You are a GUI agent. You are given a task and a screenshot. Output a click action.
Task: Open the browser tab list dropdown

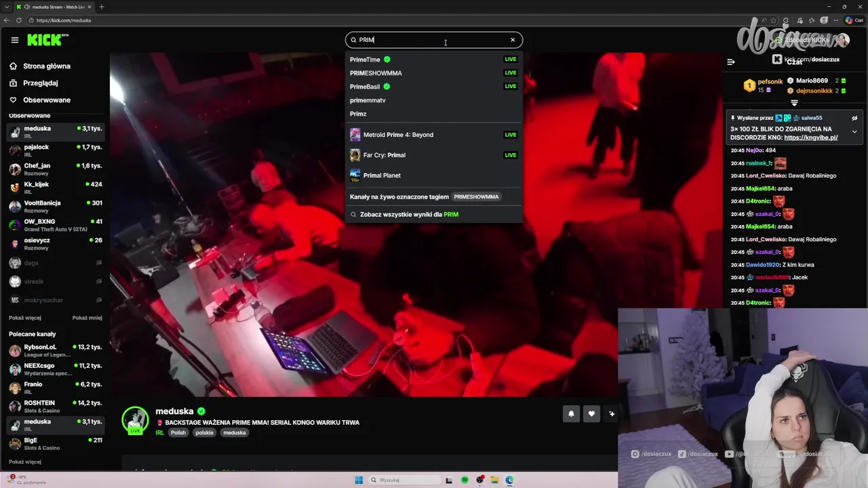tap(6, 7)
